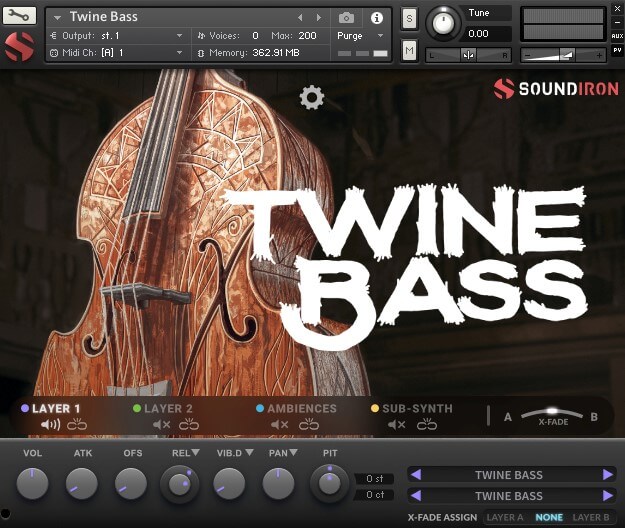Screen dimensions: 625x528
Task: Click the Ambiences link chain icon
Action: coord(309,425)
